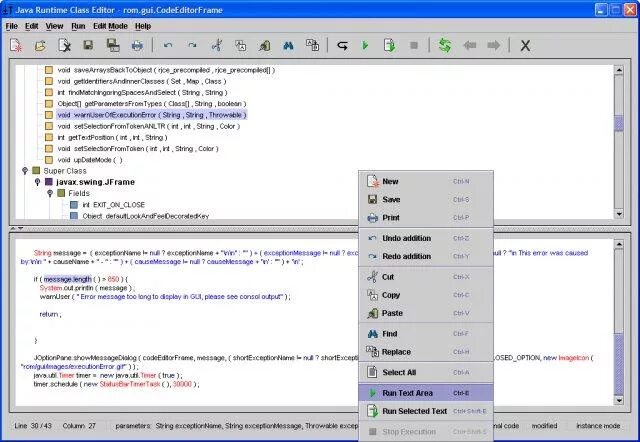Click the grey Stop execution toolbar icon
Image resolution: width=640 pixels, height=442 pixels.
pos(414,45)
